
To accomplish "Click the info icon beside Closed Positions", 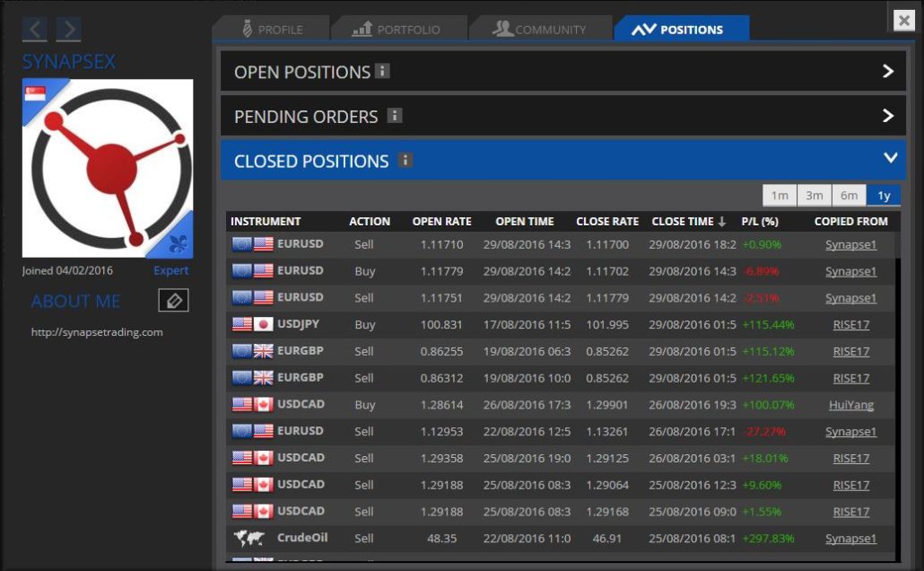I will point(405,161).
